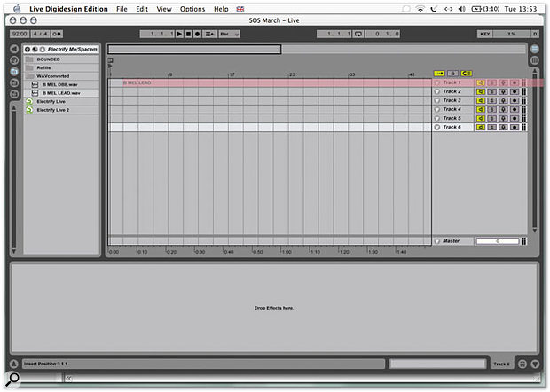This screenshot has height=392, width=550.
Task: Open the circular-arrow browser selector icon
Action: [x=14, y=60]
